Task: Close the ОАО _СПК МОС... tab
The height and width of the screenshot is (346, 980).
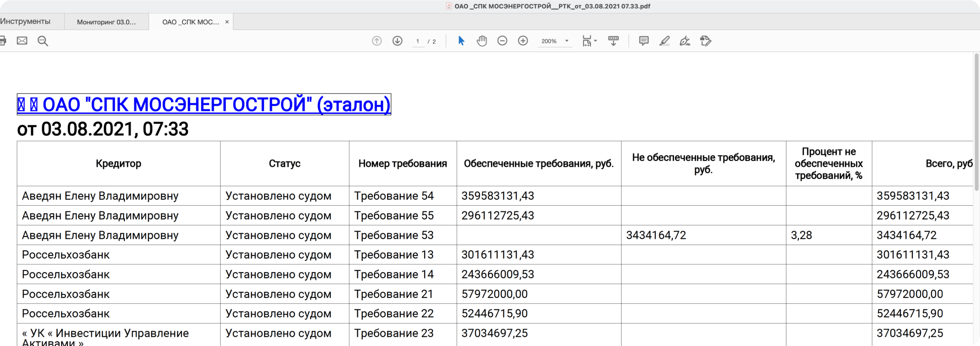Action: pos(227,22)
